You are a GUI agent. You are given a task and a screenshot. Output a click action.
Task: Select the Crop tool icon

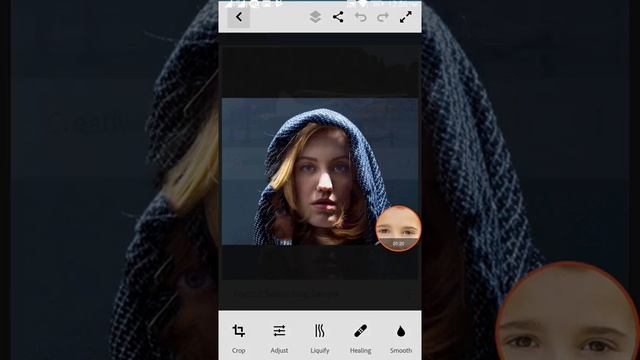click(239, 331)
